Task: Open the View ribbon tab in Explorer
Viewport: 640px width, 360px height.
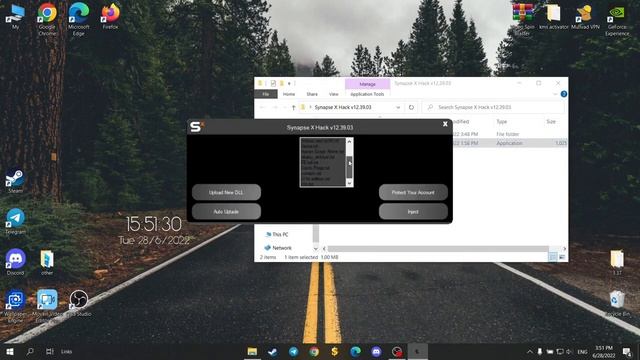Action: (x=334, y=94)
